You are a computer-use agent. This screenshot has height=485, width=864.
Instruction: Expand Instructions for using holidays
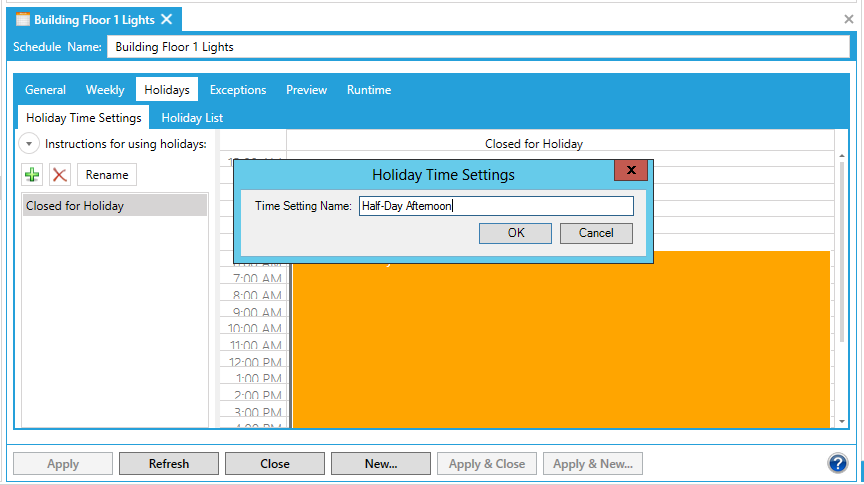[x=30, y=144]
